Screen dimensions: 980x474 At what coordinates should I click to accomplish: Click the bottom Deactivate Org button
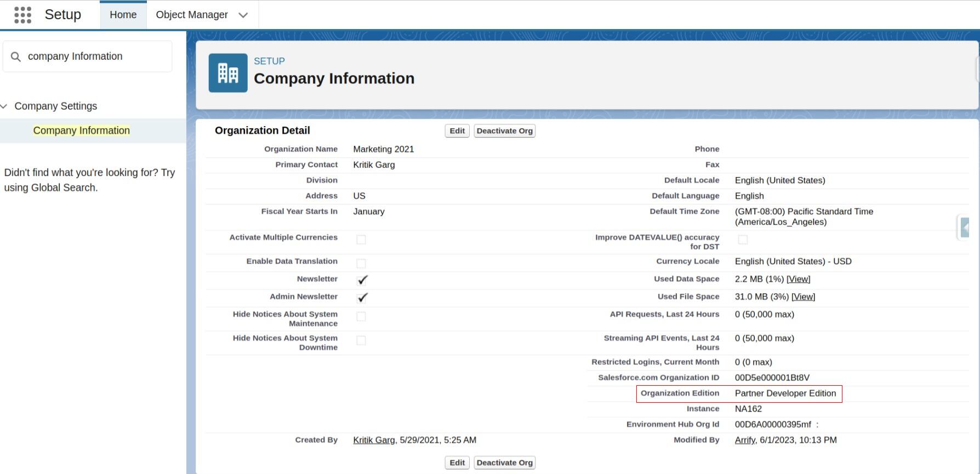click(505, 462)
